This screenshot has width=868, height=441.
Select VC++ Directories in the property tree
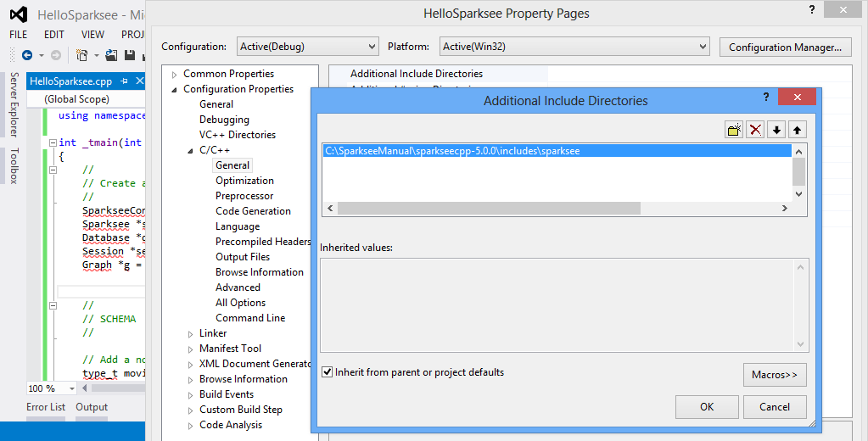tap(238, 135)
